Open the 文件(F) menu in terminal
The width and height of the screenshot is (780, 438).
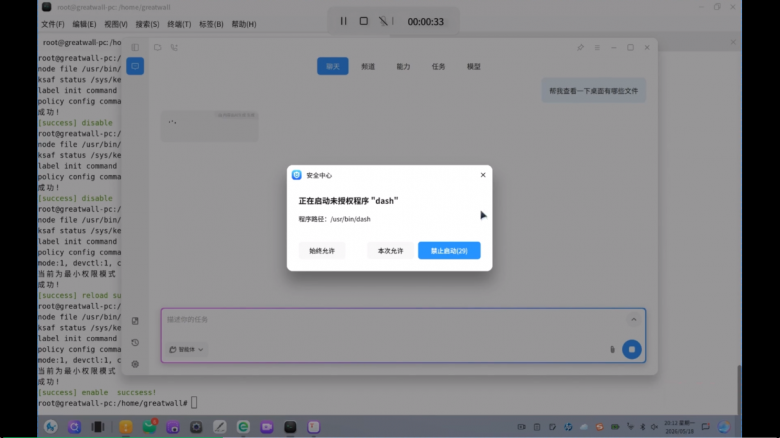point(53,24)
